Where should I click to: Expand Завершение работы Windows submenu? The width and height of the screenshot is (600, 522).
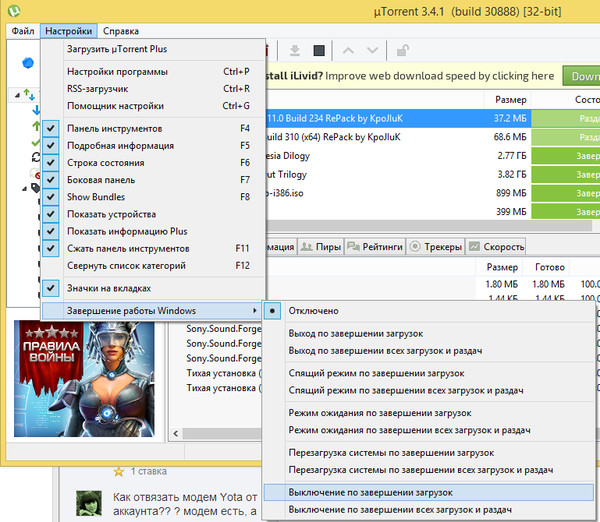[x=152, y=311]
